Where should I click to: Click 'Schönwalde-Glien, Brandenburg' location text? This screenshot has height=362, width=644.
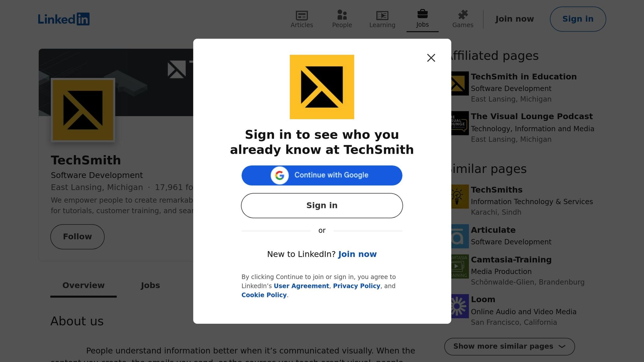pos(528,282)
